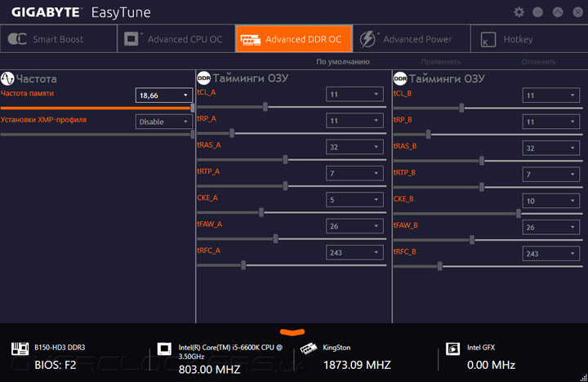Open the CKE_A value dropdown
The width and height of the screenshot is (588, 382).
click(354, 199)
